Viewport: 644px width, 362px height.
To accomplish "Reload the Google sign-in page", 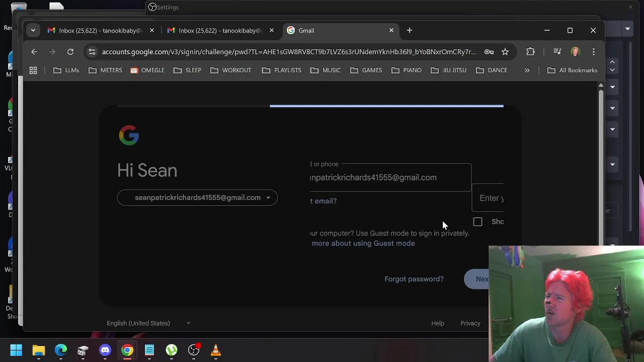I will (70, 52).
